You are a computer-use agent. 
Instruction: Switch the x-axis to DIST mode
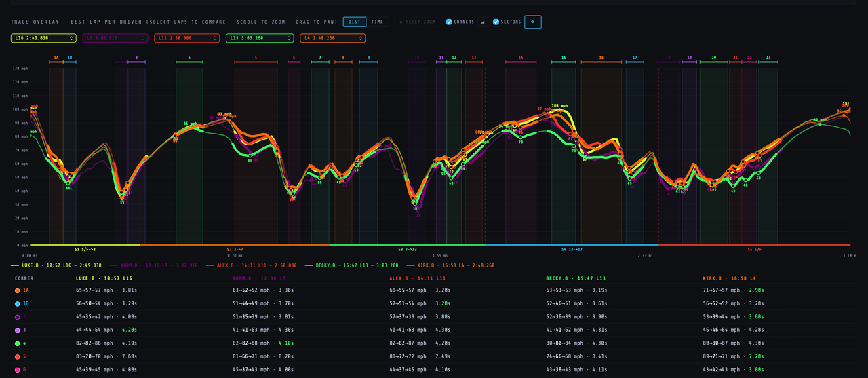(x=355, y=22)
